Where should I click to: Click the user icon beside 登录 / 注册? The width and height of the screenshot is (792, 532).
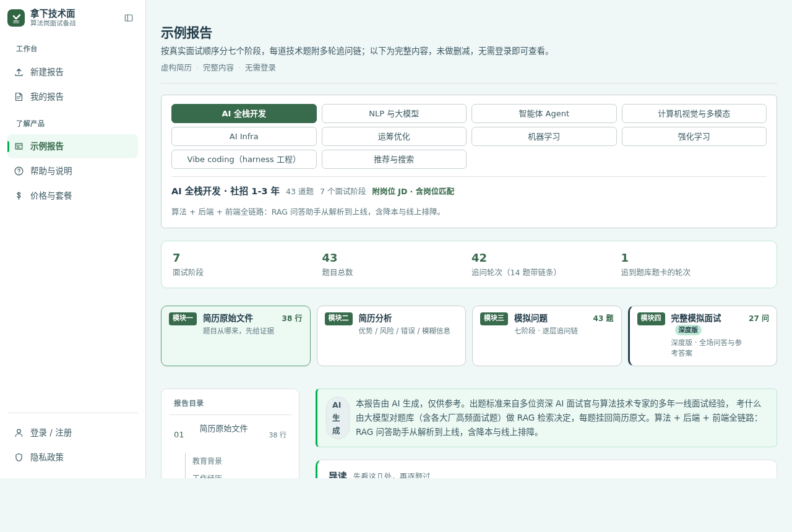[19, 433]
